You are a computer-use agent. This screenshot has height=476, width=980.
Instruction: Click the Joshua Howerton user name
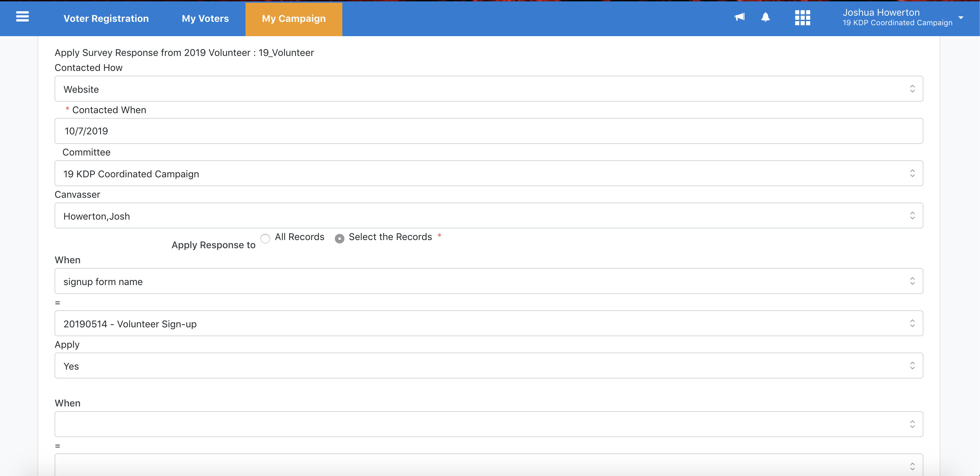(x=881, y=13)
